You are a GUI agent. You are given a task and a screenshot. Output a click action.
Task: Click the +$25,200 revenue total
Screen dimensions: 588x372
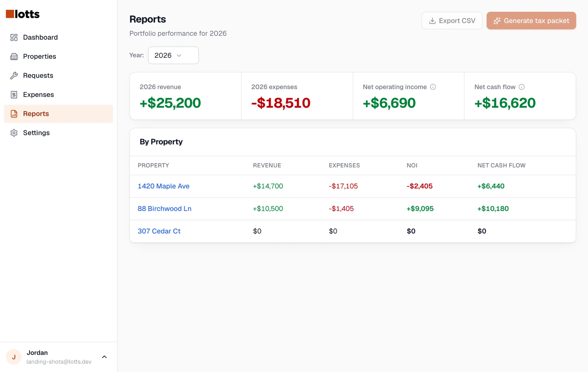(x=170, y=103)
